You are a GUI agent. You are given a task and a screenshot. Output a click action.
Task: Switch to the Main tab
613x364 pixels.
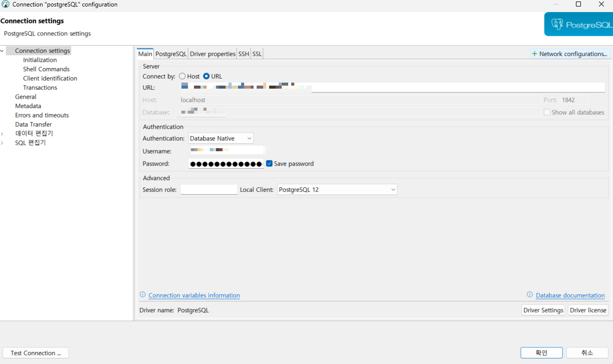click(145, 54)
